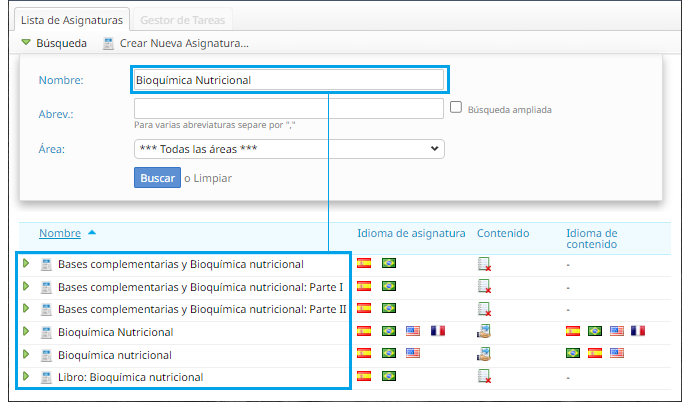This screenshot has height=402, width=683.
Task: Click French flag in Bioquímica Nutricional content language
Action: pyautogui.click(x=638, y=331)
